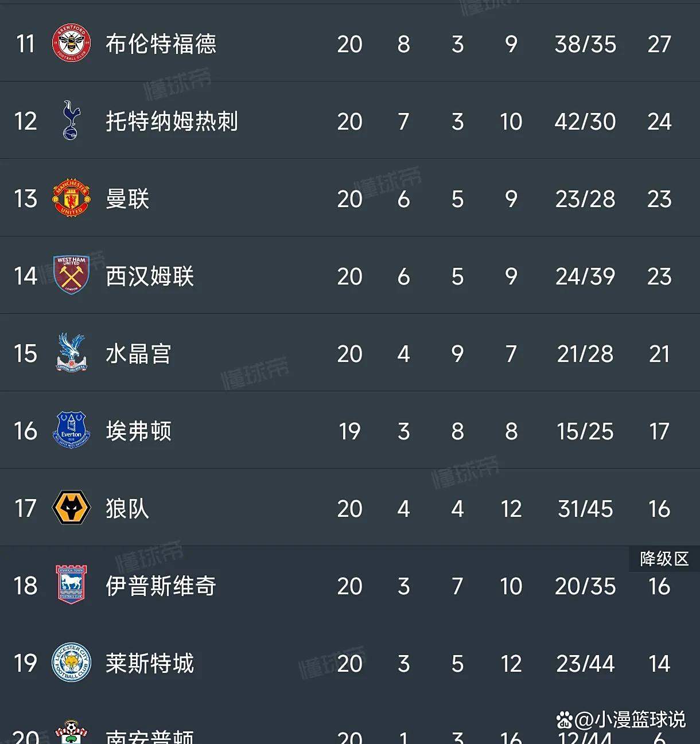Screen dimensions: 700x744
Task: Select Everton's points value 17
Action: pyautogui.click(x=660, y=431)
